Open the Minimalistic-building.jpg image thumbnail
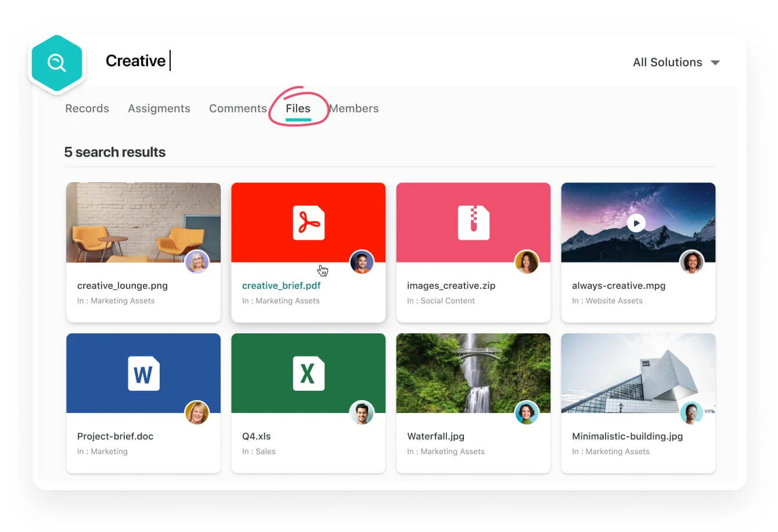778x532 pixels. pos(638,373)
